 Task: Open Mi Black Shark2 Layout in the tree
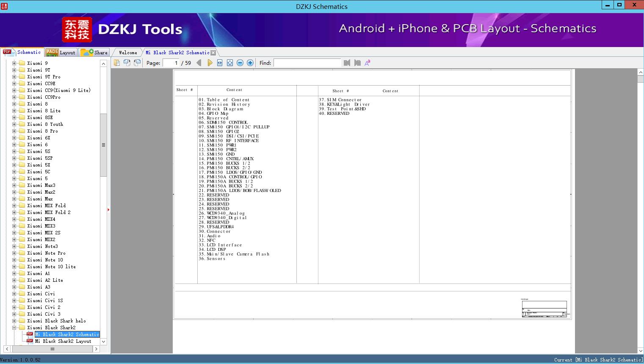(63, 341)
